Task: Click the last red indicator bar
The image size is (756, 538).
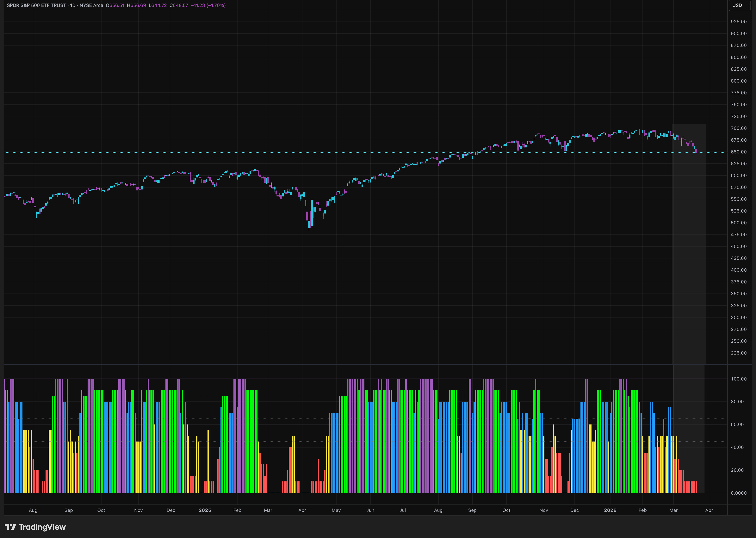Action: (696, 487)
